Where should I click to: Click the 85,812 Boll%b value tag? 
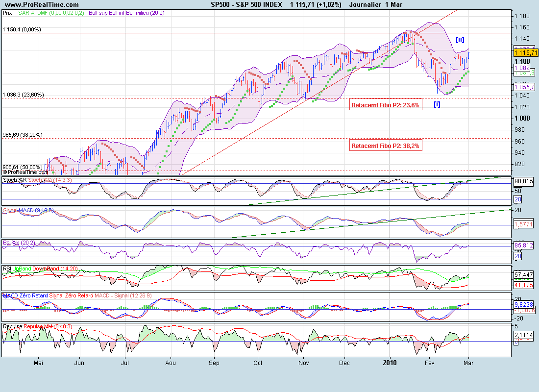pyautogui.click(x=523, y=245)
